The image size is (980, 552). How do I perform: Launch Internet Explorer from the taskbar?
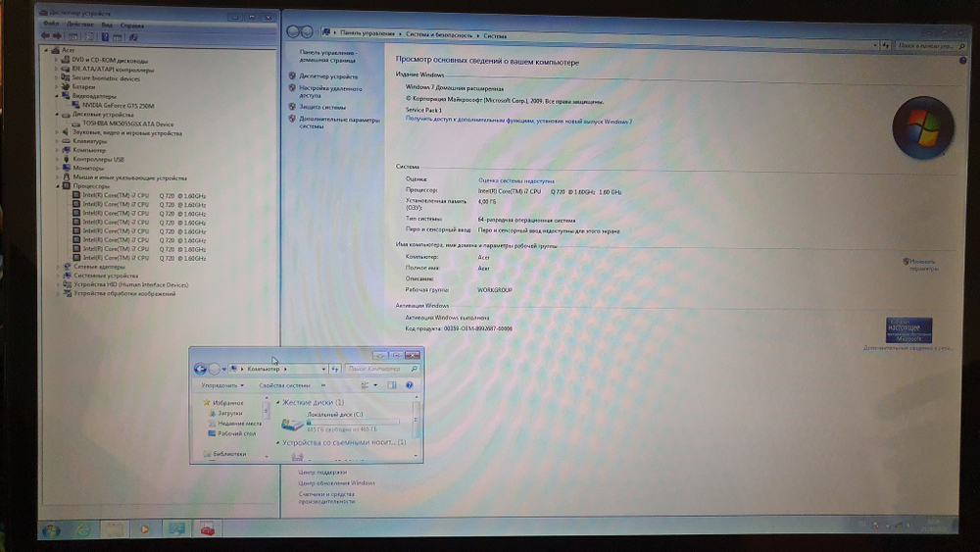83,530
